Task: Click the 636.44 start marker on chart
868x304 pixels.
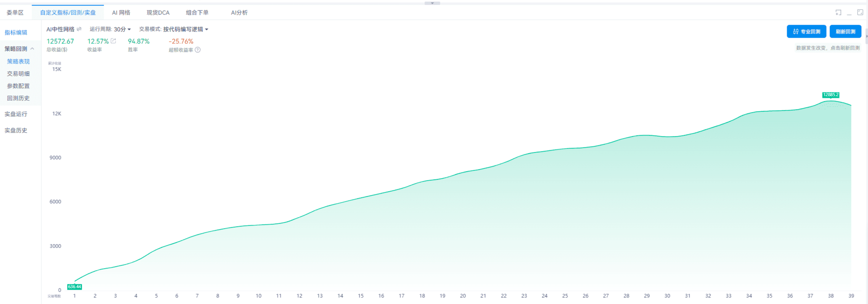Action: [74, 287]
